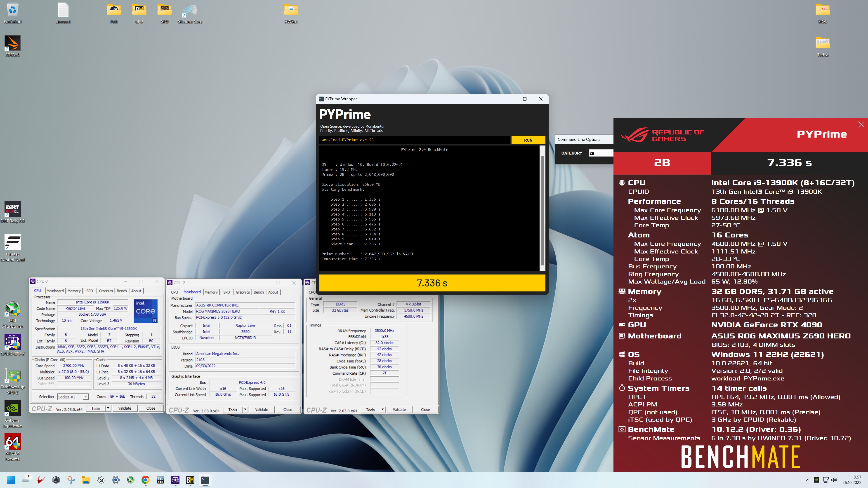This screenshot has height=488, width=868.
Task: Click the BenchMate BM taskbar icon
Action: (190, 480)
